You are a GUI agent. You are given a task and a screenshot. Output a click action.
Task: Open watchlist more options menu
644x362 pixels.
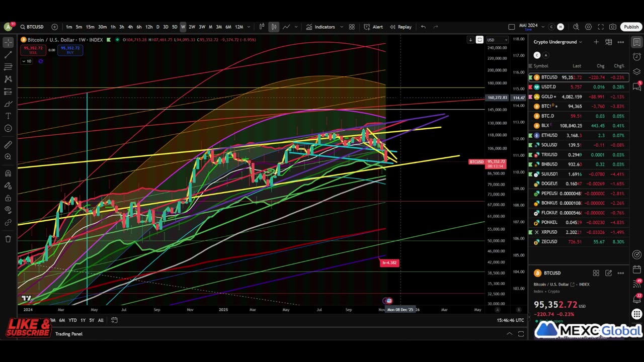tap(621, 42)
